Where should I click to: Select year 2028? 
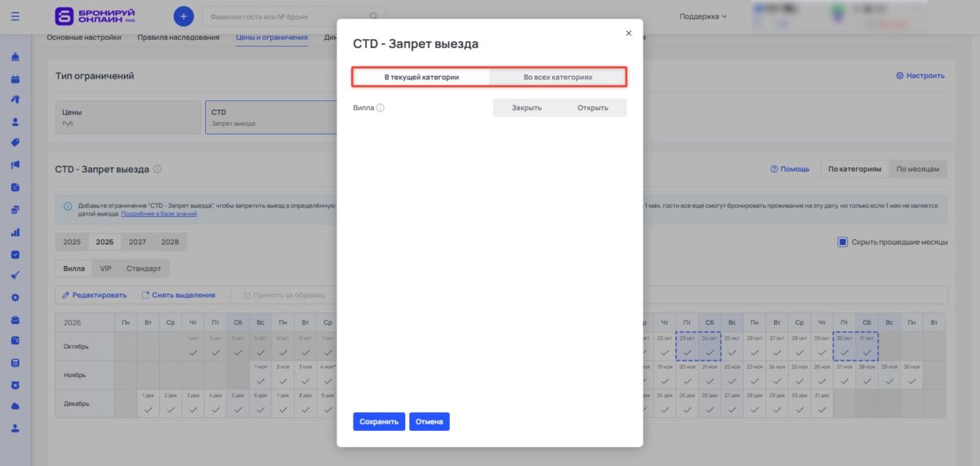click(170, 242)
